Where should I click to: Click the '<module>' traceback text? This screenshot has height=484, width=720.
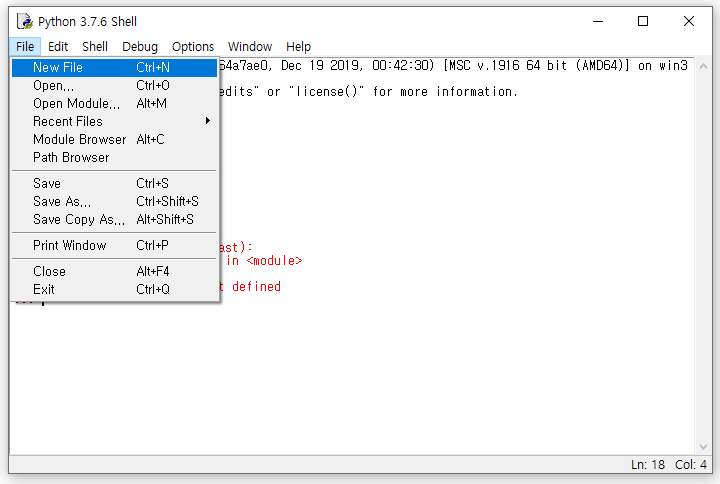click(274, 261)
